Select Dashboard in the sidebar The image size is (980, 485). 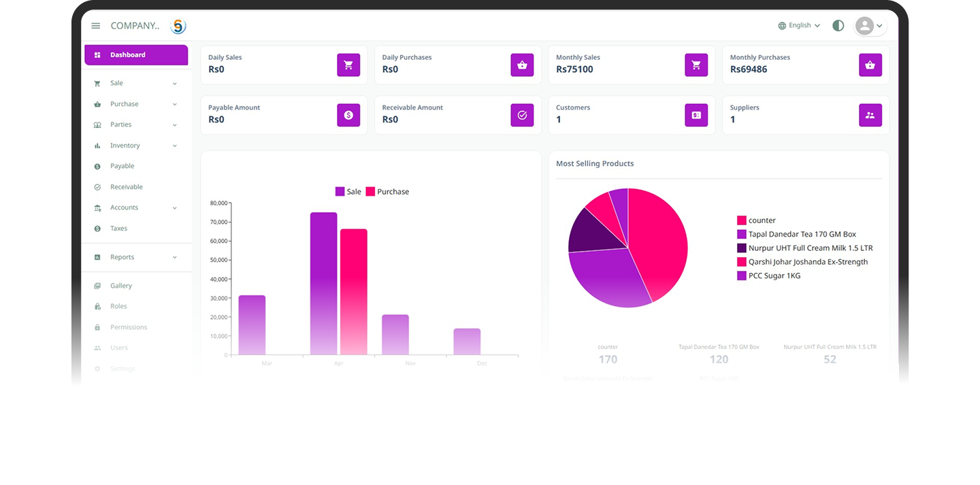click(135, 54)
